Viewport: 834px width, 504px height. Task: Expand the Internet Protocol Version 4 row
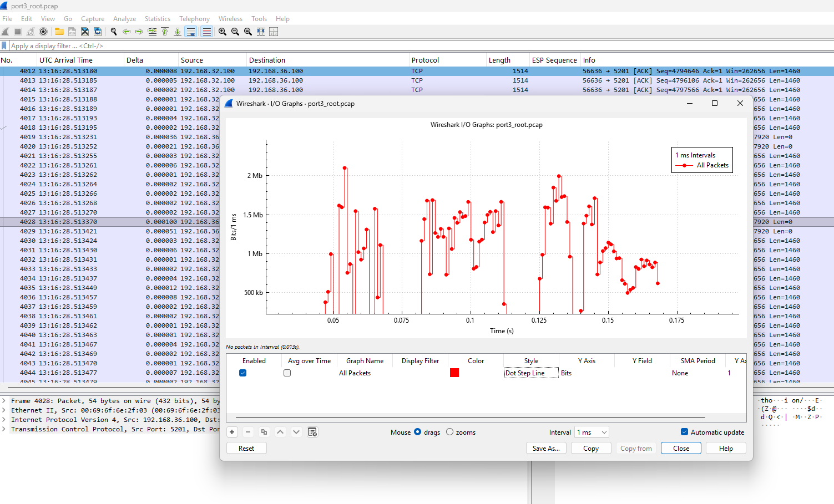point(4,420)
